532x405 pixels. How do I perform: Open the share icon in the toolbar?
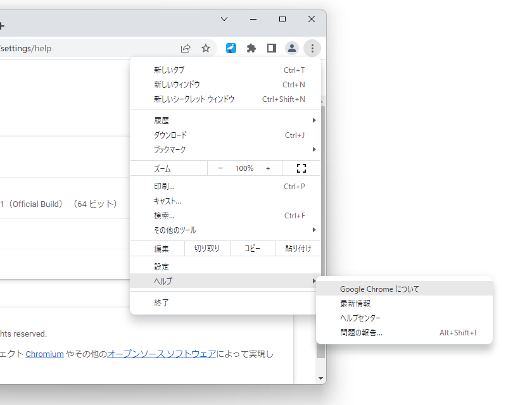186,48
